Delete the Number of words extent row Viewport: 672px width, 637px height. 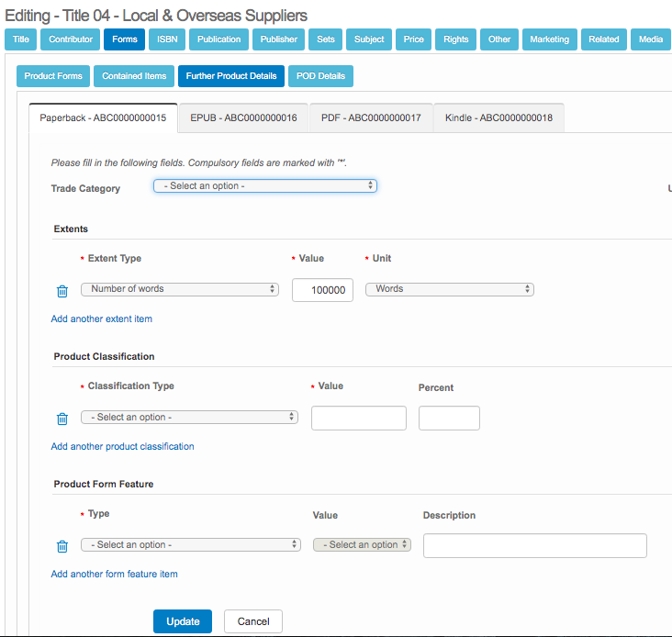coord(62,291)
